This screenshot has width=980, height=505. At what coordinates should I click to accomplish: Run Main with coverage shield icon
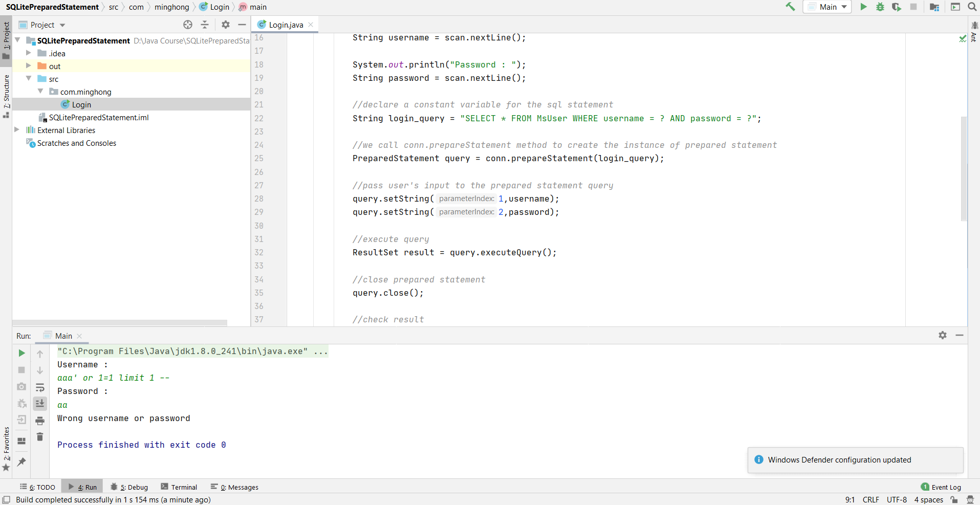coord(897,7)
